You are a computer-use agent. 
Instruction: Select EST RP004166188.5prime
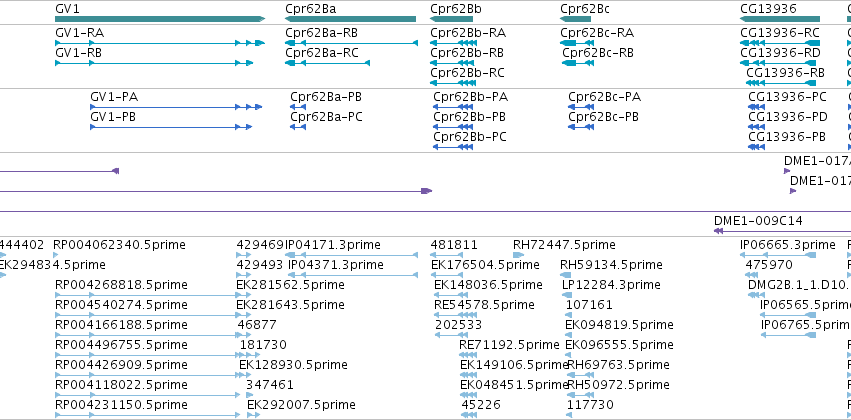tap(122, 325)
